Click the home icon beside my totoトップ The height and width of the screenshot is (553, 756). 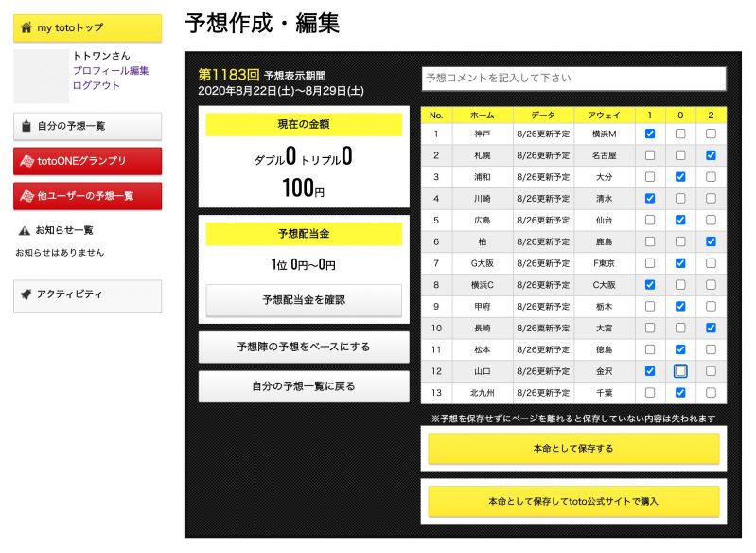click(x=26, y=28)
